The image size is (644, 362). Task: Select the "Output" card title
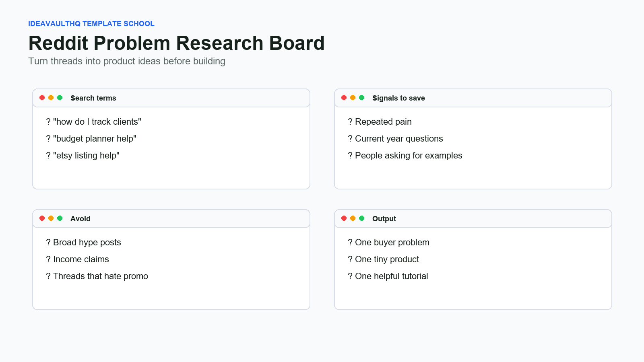click(x=384, y=219)
